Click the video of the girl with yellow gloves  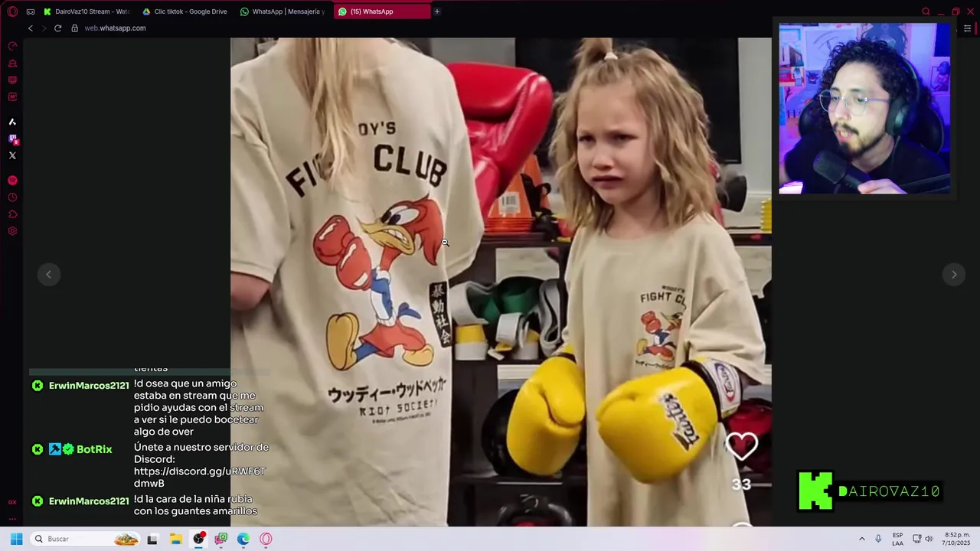pos(501,282)
